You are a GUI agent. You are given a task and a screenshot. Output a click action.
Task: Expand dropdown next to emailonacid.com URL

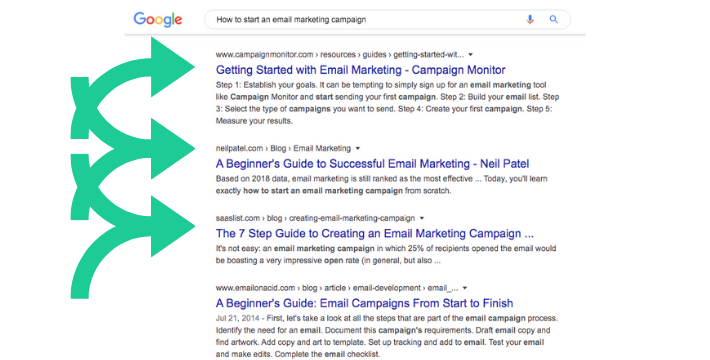[x=465, y=288]
